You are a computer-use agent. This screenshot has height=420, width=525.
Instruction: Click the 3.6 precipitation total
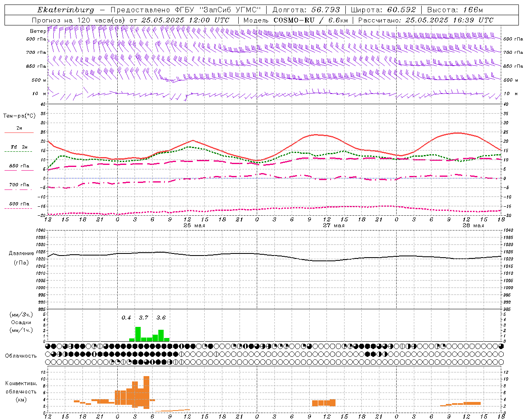coord(161,318)
